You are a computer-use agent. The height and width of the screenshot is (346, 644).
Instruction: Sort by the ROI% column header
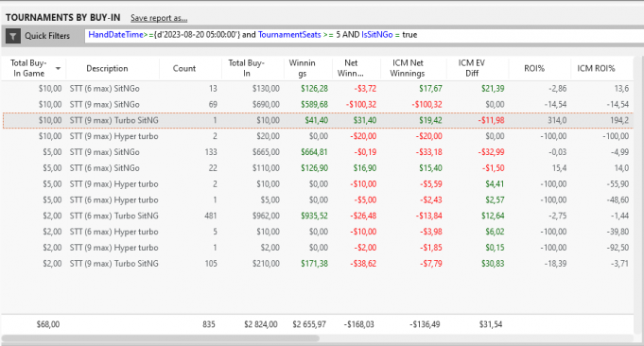(534, 69)
